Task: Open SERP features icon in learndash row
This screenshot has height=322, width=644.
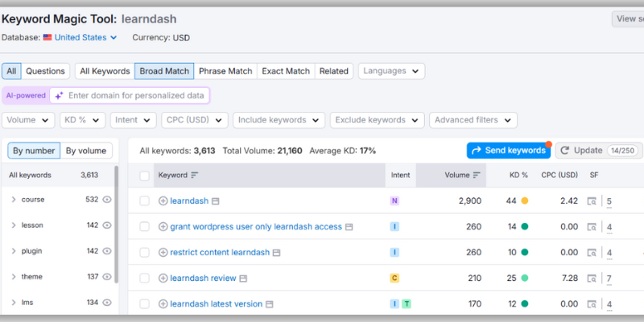Action: tap(592, 201)
